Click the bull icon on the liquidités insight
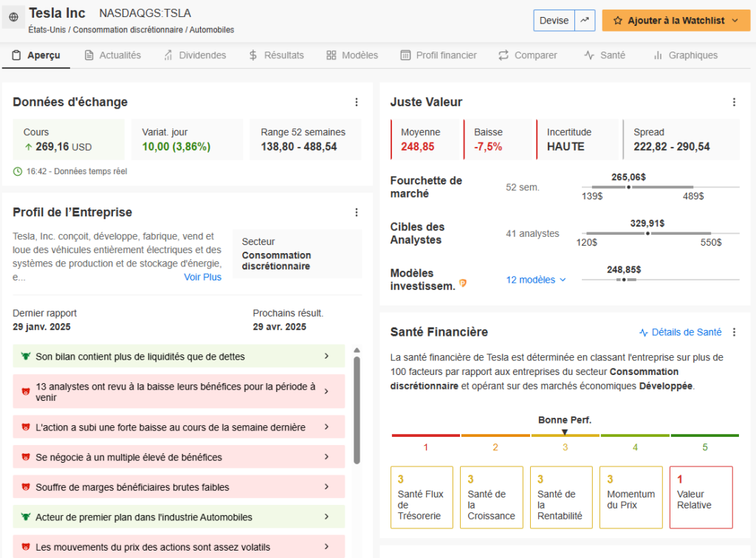 tap(24, 356)
